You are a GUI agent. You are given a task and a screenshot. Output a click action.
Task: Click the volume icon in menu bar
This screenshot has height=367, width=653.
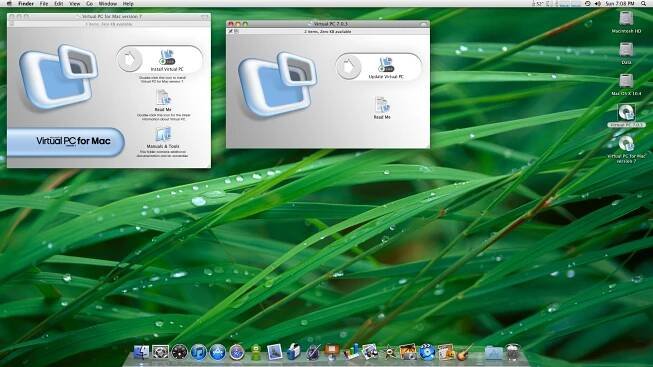point(598,3)
